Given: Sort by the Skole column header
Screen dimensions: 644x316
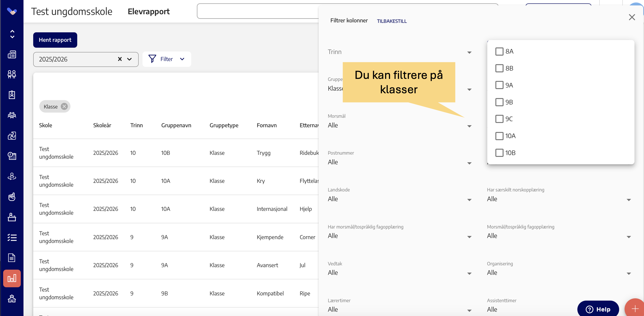Looking at the screenshot, I should click(x=46, y=125).
